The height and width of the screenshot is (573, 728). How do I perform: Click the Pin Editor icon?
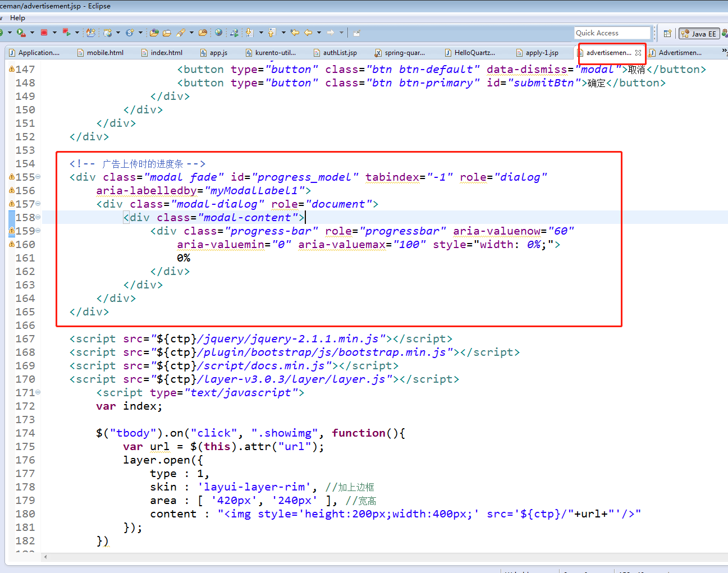click(356, 33)
